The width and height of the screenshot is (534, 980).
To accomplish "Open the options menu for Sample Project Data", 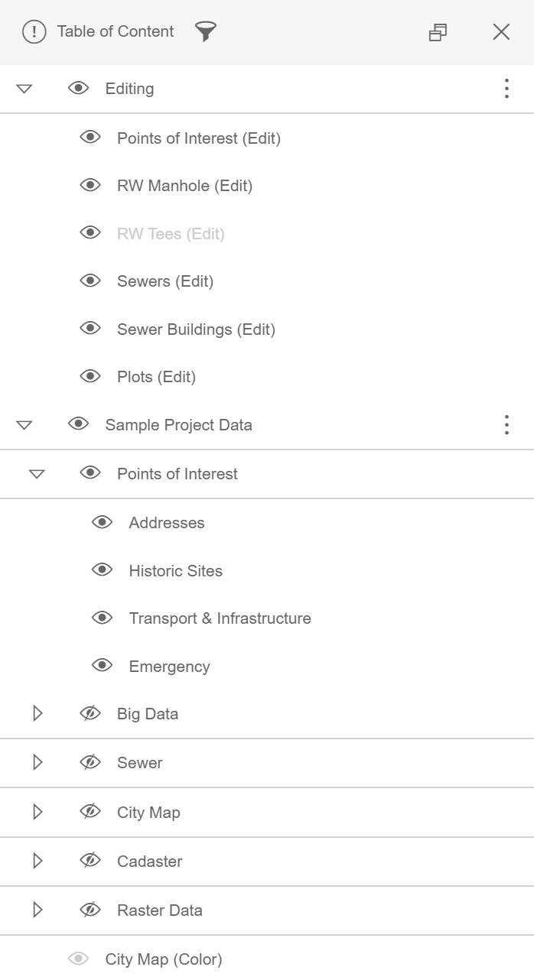I will click(x=506, y=424).
